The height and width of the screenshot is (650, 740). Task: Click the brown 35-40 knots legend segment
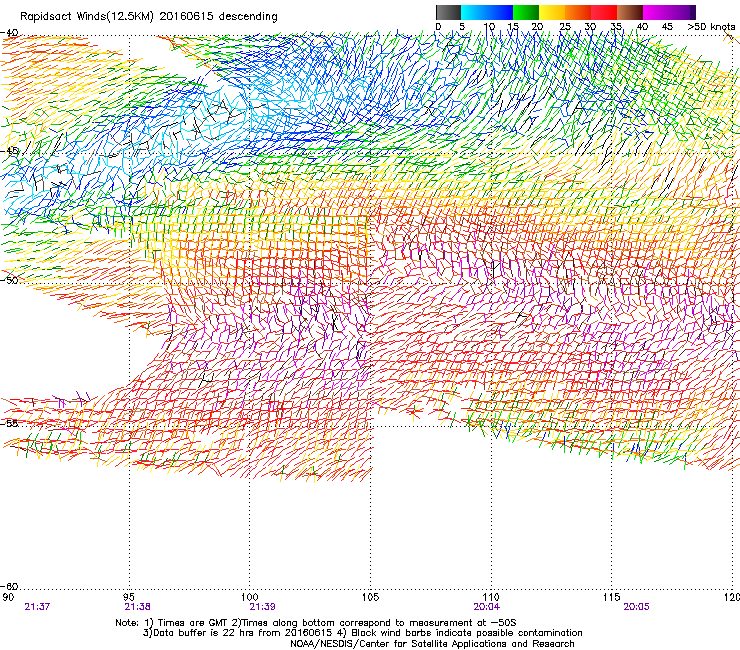(630, 12)
